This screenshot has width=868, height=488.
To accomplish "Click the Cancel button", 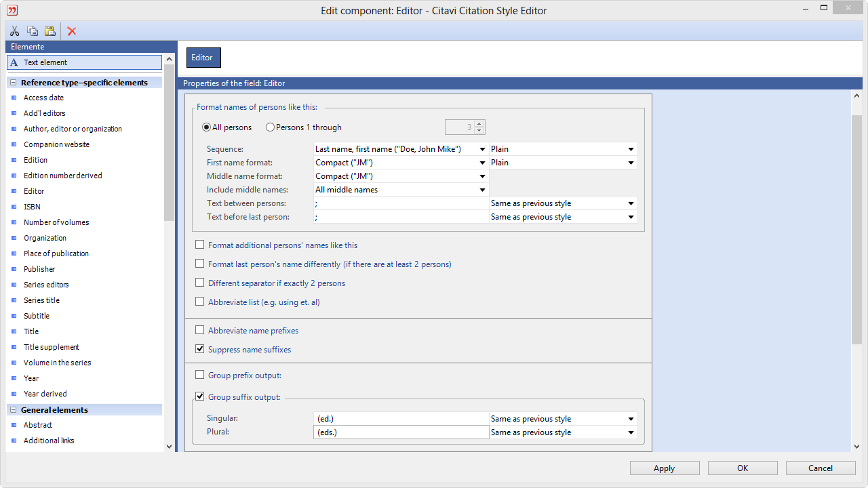I will (x=821, y=468).
